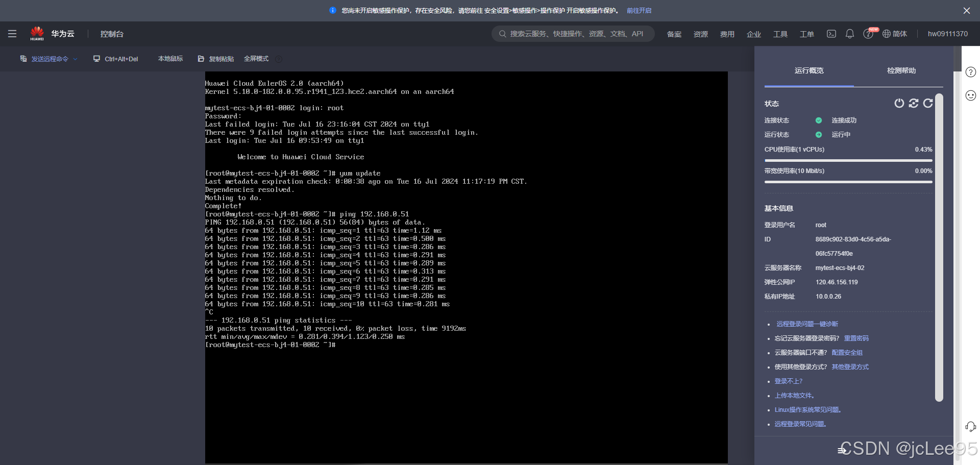The height and width of the screenshot is (465, 980).
Task: Open the language selector 简体
Action: point(900,34)
